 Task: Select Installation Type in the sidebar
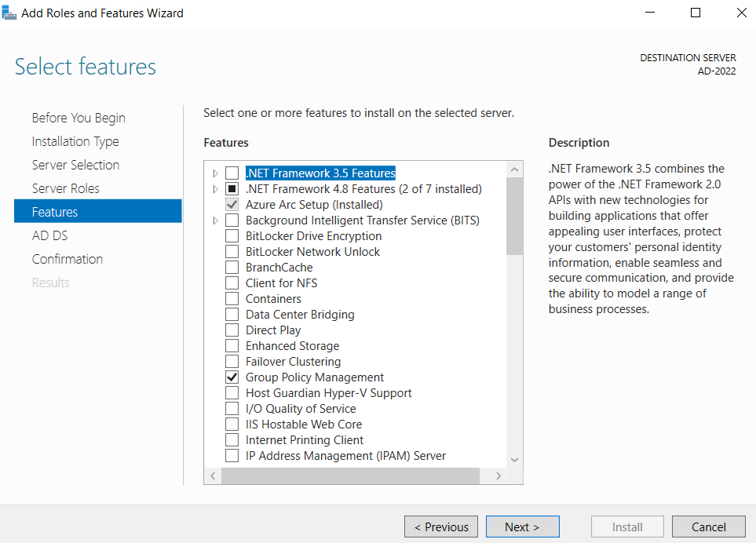click(75, 141)
